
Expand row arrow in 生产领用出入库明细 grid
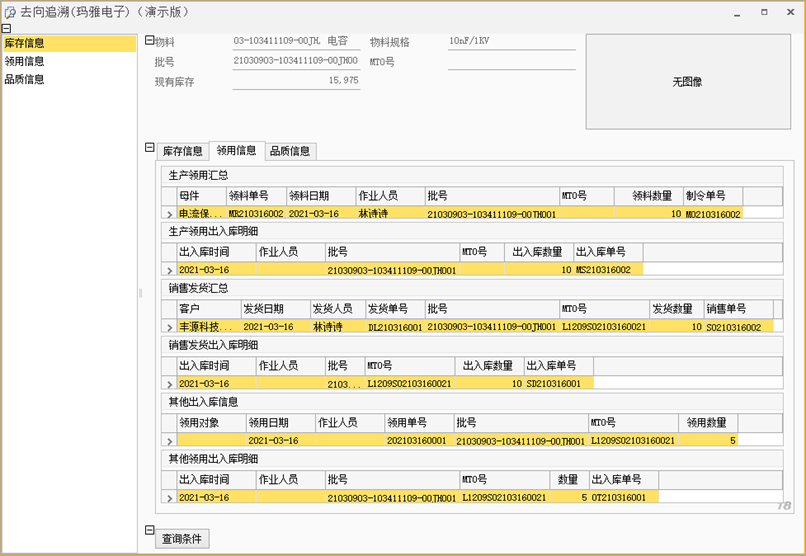coord(169,271)
